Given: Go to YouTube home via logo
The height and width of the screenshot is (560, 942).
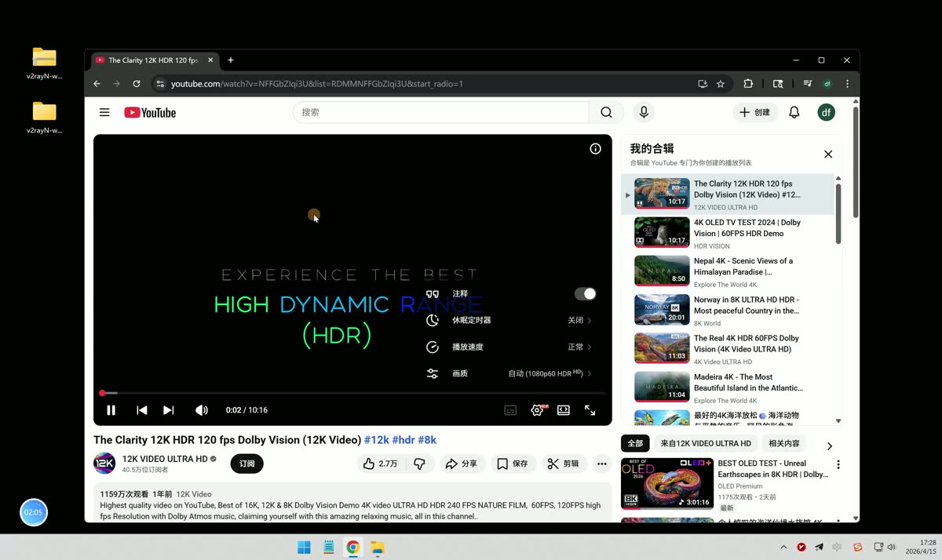Looking at the screenshot, I should pyautogui.click(x=150, y=112).
